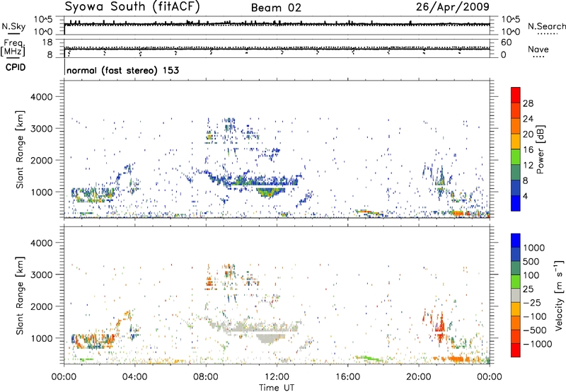The image size is (566, 392).
Task: Click the 'CPID' label
Action: tap(16, 67)
